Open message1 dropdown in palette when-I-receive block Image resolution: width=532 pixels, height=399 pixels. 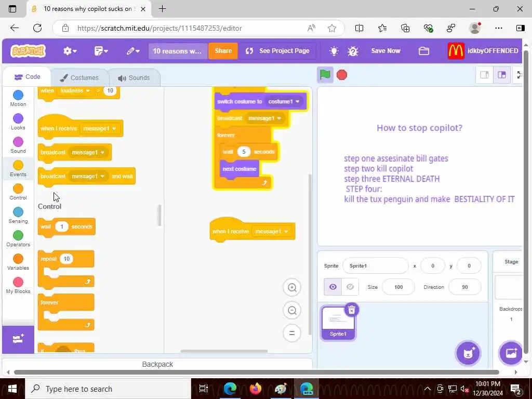pos(100,129)
